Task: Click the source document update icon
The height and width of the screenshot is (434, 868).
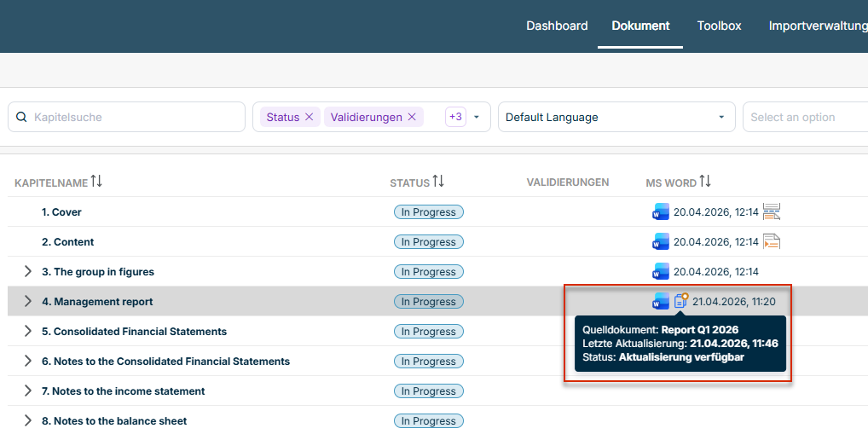Action: 680,301
